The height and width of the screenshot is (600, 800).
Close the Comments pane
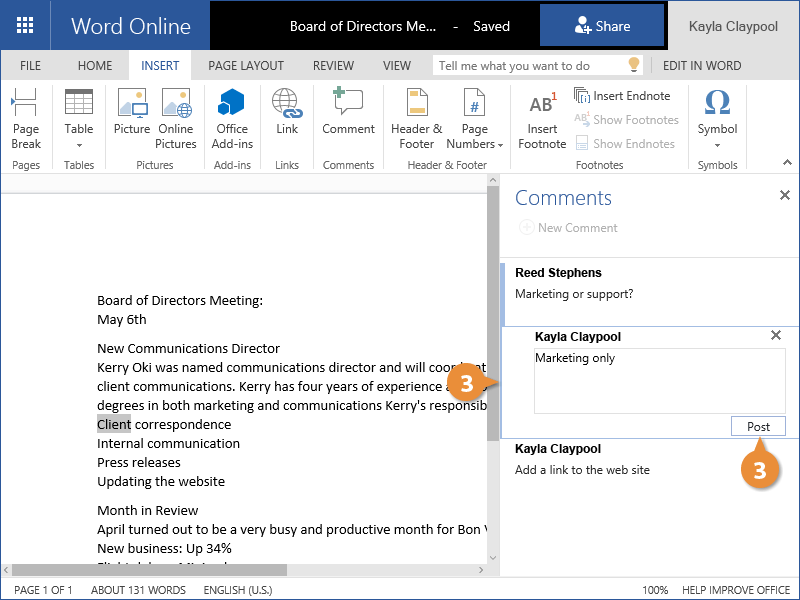785,196
